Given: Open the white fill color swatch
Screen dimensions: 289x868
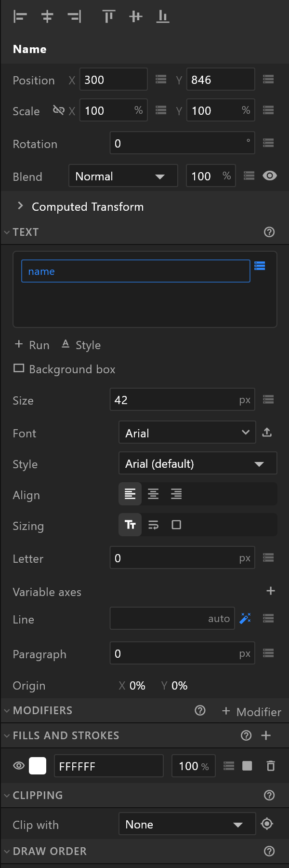Looking at the screenshot, I should pyautogui.click(x=38, y=765).
